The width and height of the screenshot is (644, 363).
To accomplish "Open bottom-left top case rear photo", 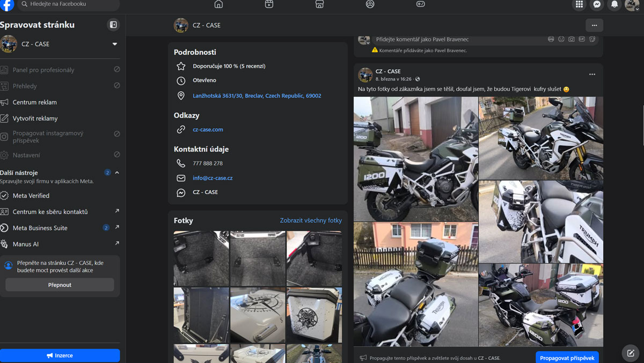I will 416,284.
